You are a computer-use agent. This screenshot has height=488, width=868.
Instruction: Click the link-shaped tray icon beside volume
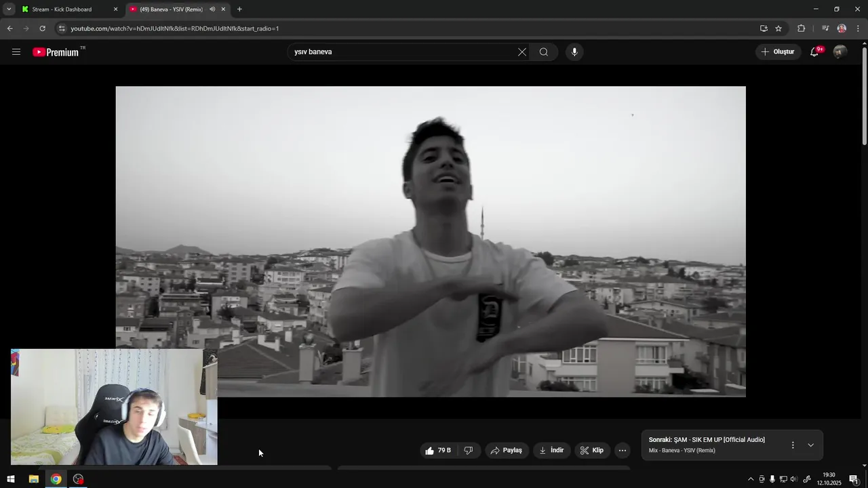tap(807, 479)
